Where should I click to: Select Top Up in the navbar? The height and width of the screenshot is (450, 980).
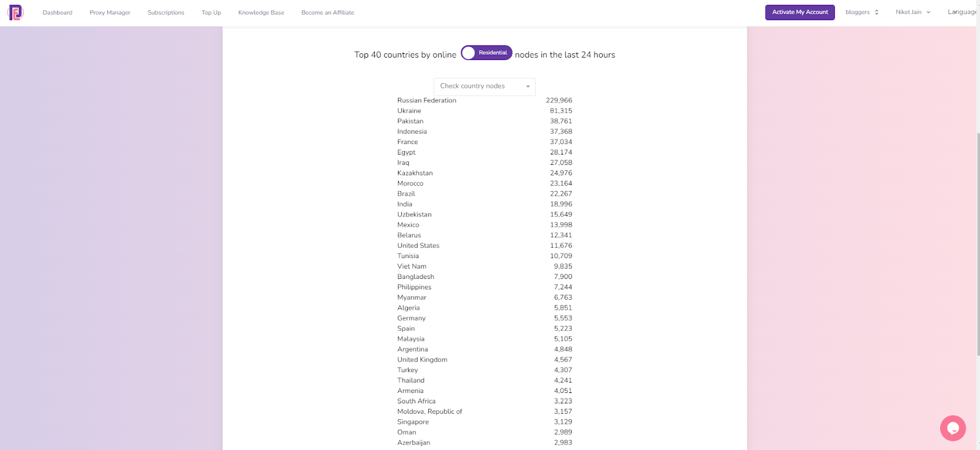click(211, 13)
